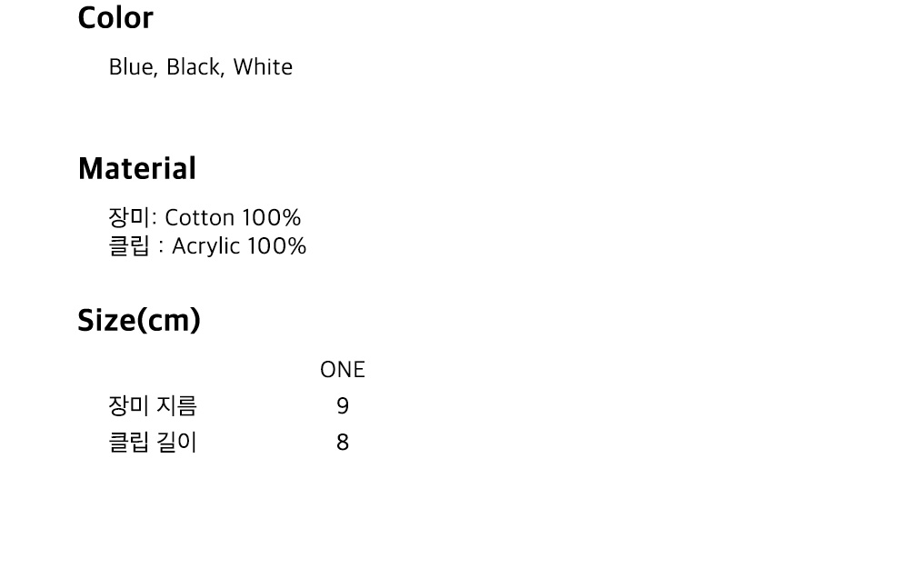The width and height of the screenshot is (909, 588).
Task: Click the 클립 길이 row label
Action: point(153,442)
